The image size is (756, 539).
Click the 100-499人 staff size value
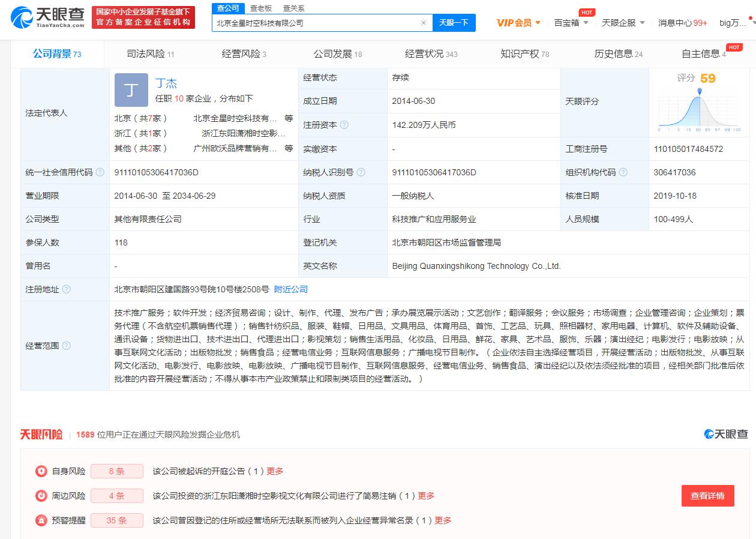click(673, 219)
